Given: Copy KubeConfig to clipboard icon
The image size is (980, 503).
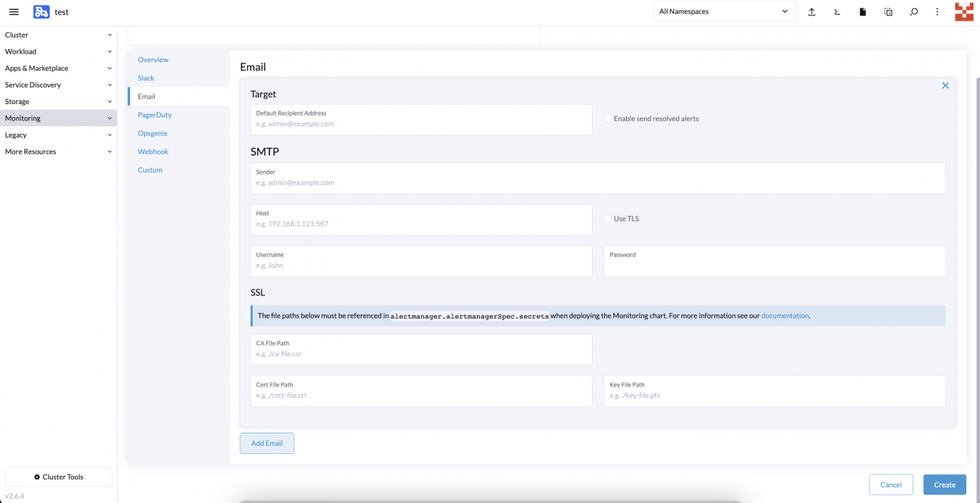Looking at the screenshot, I should coord(888,12).
